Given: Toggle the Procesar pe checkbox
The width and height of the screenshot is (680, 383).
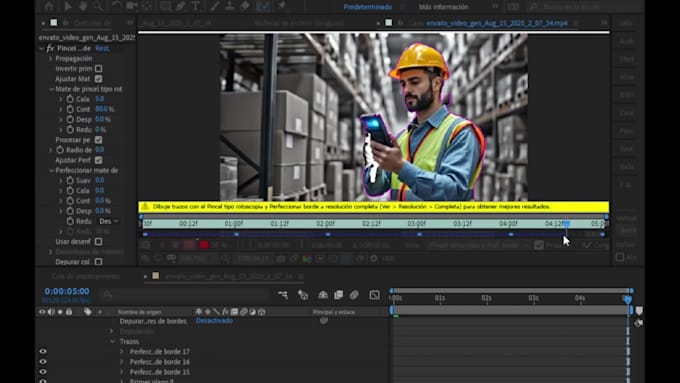Looking at the screenshot, I should point(98,140).
